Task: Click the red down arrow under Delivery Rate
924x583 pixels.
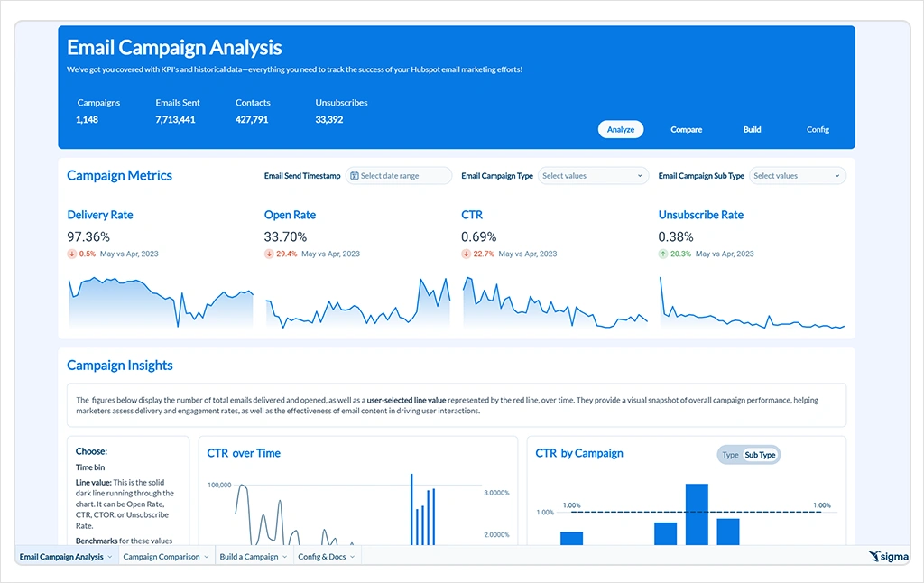Action: 72,254
